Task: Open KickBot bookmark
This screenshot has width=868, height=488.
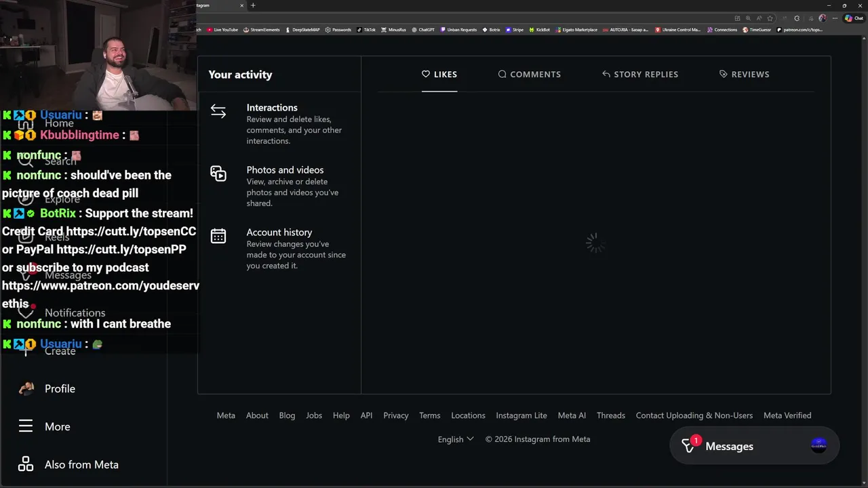Action: pos(540,30)
